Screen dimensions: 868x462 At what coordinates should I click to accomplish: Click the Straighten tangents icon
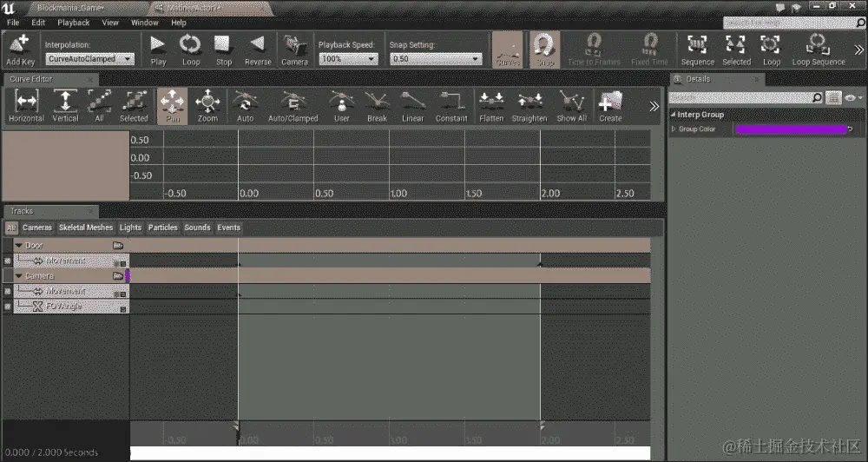coord(529,106)
